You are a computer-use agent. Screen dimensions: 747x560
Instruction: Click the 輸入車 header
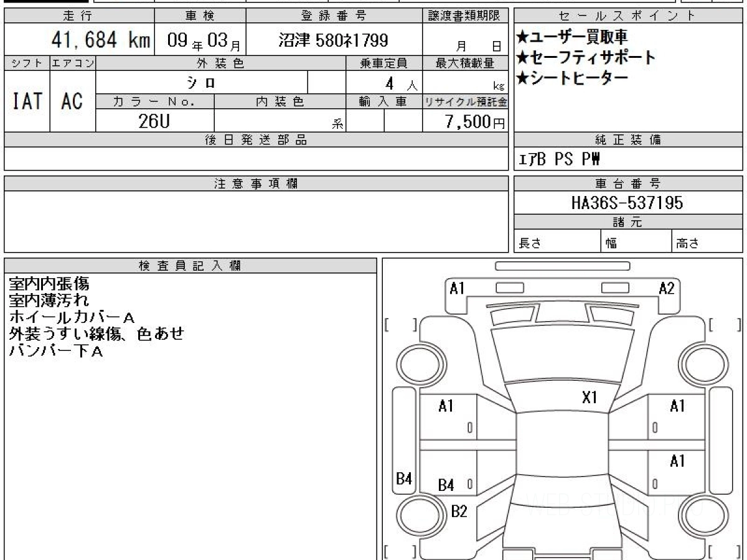383,101
